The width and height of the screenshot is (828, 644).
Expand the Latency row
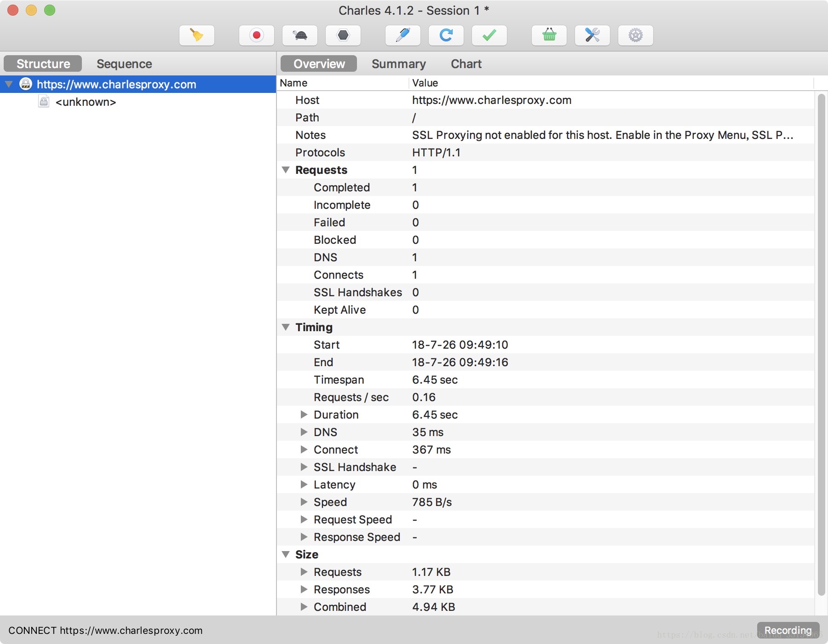coord(304,484)
